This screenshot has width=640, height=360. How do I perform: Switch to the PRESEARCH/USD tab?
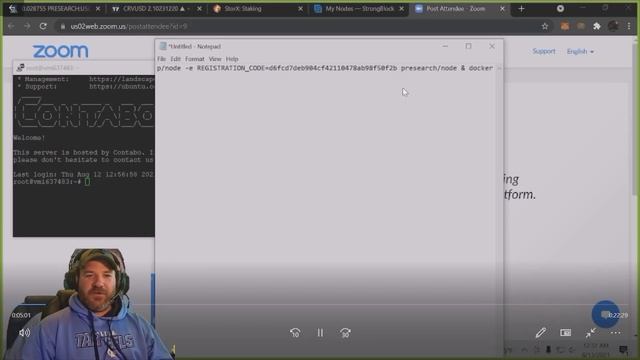[x=55, y=9]
